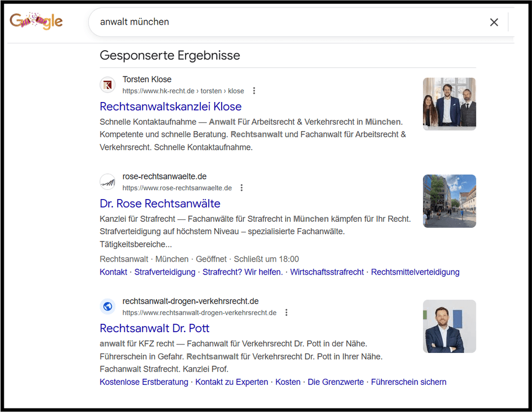Open the three-dot menu beside the Klose result

tap(254, 91)
